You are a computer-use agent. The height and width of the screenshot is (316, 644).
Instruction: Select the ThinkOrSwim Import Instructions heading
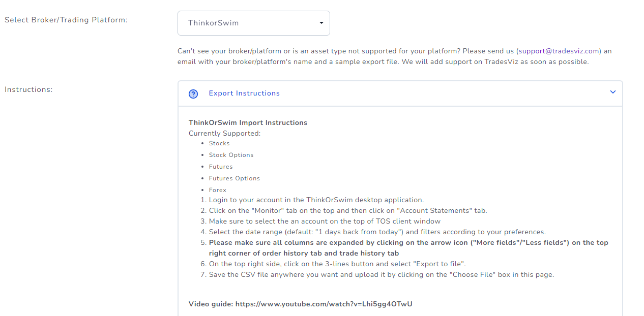pyautogui.click(x=248, y=123)
